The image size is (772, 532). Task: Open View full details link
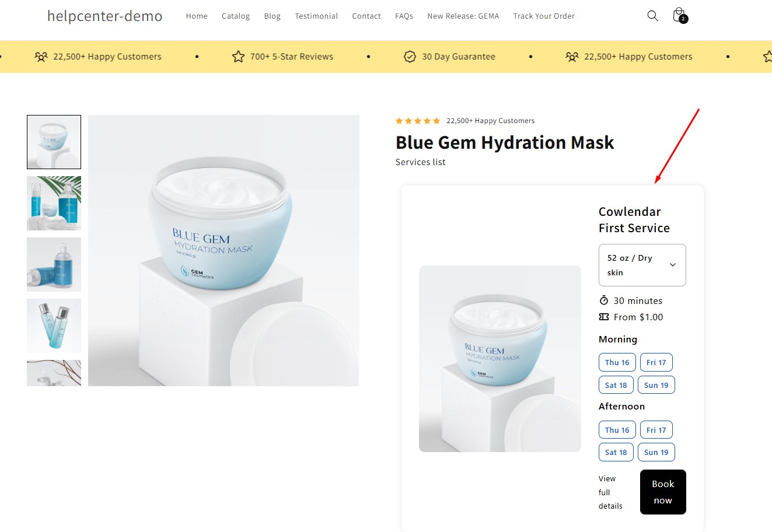610,492
